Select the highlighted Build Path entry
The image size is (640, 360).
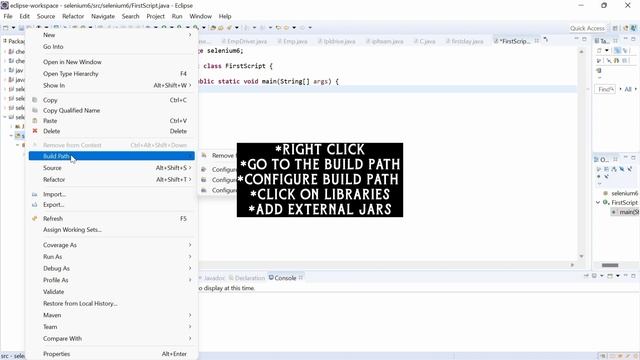tap(111, 156)
